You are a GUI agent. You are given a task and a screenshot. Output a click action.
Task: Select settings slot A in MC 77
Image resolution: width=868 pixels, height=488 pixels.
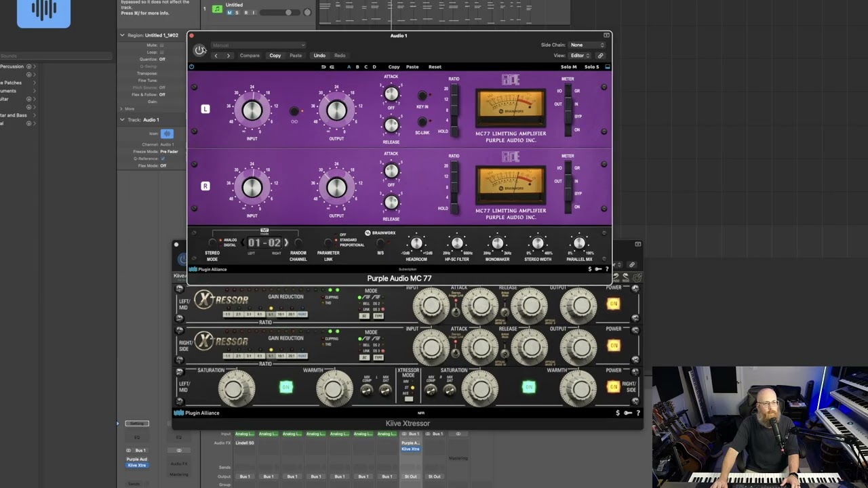tap(349, 67)
